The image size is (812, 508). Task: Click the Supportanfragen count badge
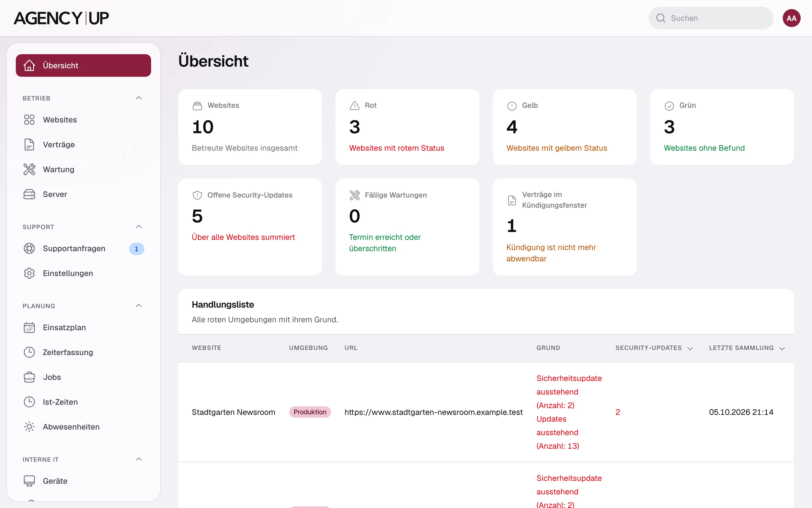tap(136, 249)
